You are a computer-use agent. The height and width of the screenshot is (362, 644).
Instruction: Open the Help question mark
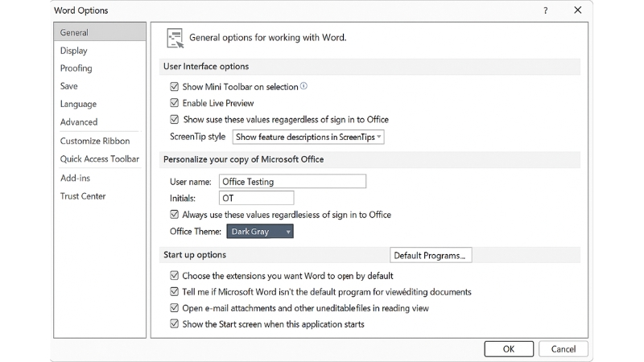point(546,10)
